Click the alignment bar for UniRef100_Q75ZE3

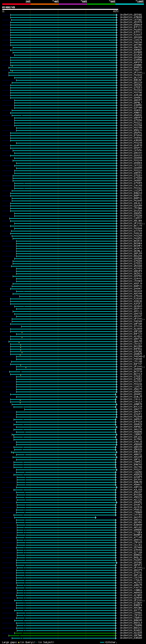click(64, 88)
